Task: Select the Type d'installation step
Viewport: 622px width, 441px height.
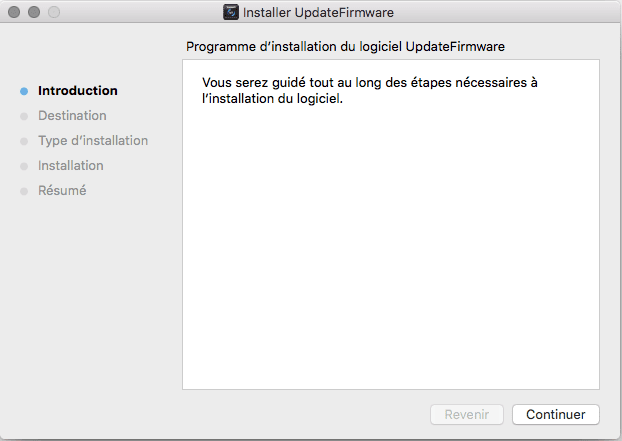Action: (x=93, y=140)
